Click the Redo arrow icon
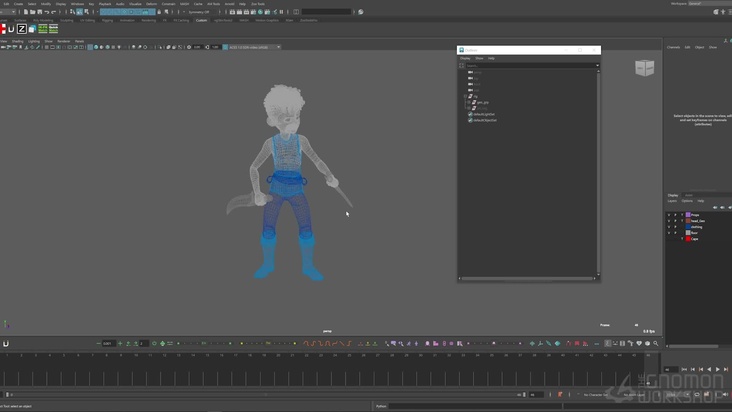The height and width of the screenshot is (412, 732). click(x=53, y=12)
